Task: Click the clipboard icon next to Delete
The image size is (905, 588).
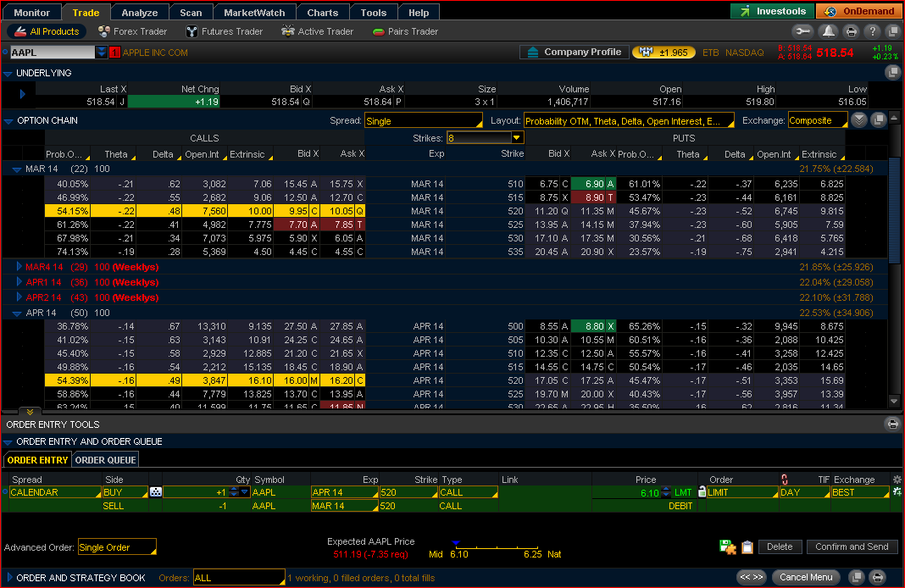Action: [x=747, y=546]
